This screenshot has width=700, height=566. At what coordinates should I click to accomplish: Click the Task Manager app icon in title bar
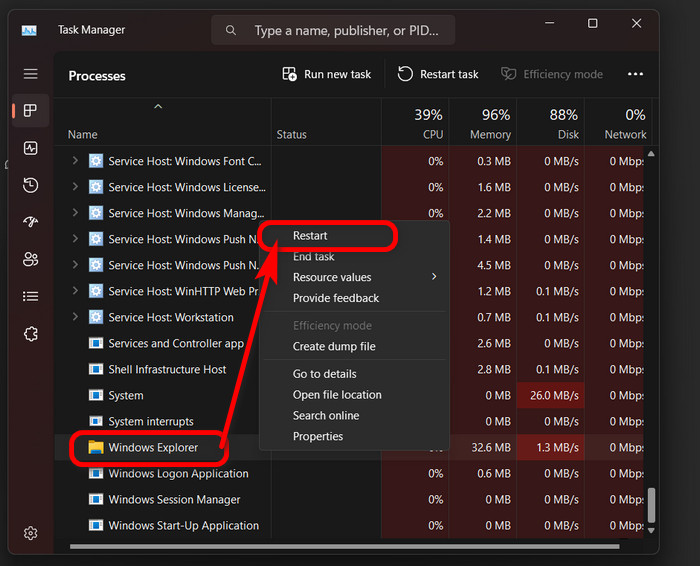click(x=29, y=30)
